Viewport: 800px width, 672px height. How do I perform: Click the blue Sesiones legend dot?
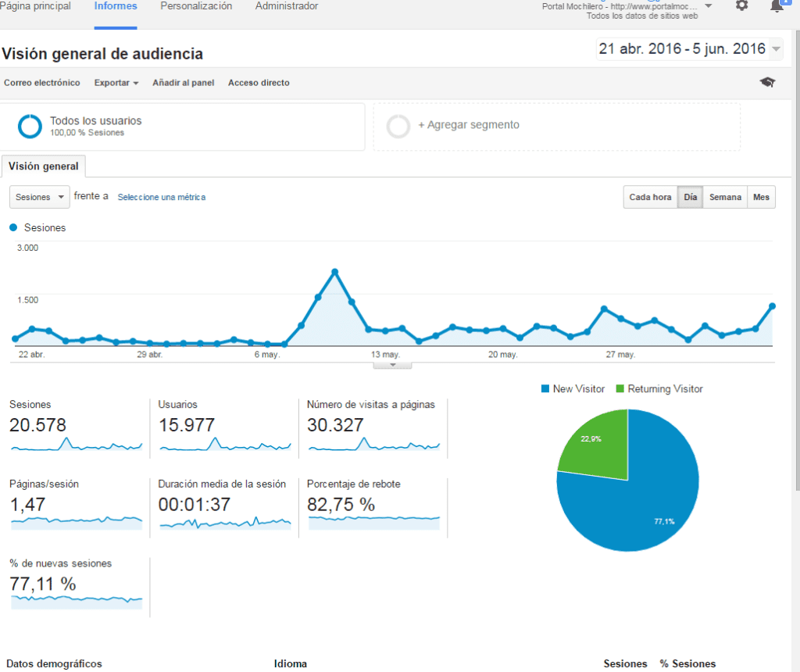tap(13, 227)
